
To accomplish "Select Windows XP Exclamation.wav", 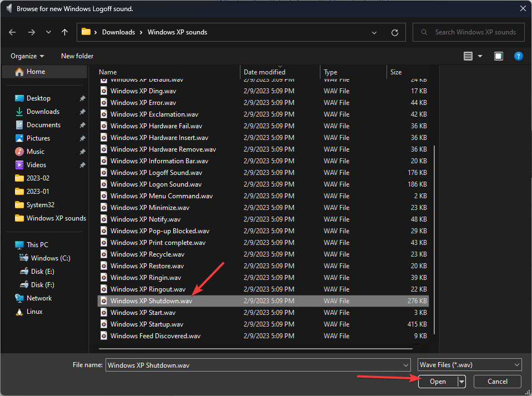I will 154,114.
